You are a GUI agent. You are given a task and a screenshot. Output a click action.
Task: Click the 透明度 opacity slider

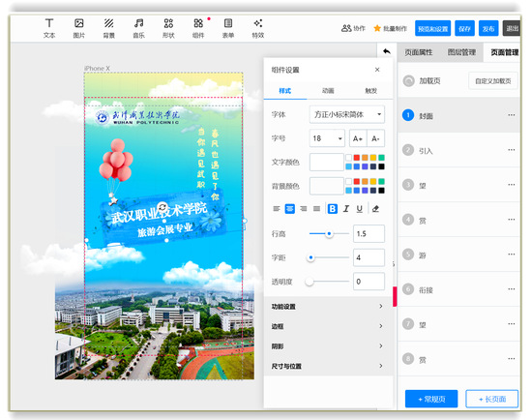(x=327, y=282)
